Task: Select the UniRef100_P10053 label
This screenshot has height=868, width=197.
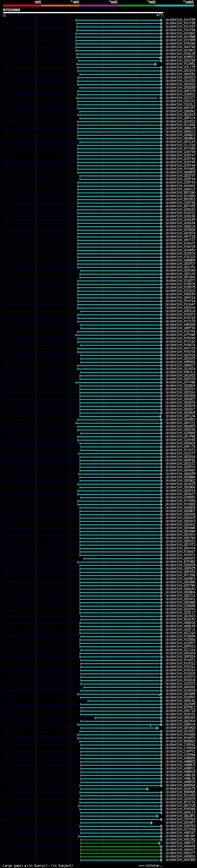Action: 180,796
